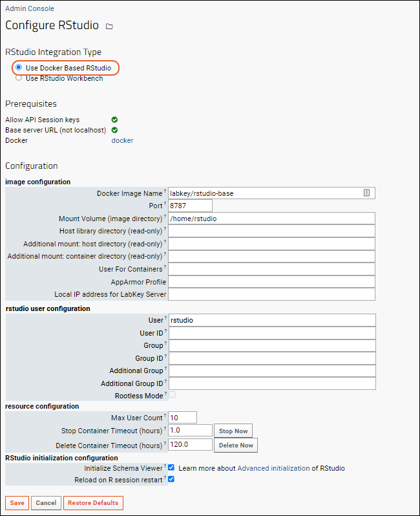Click the help mark beside Rootless Mode

pos(166,394)
